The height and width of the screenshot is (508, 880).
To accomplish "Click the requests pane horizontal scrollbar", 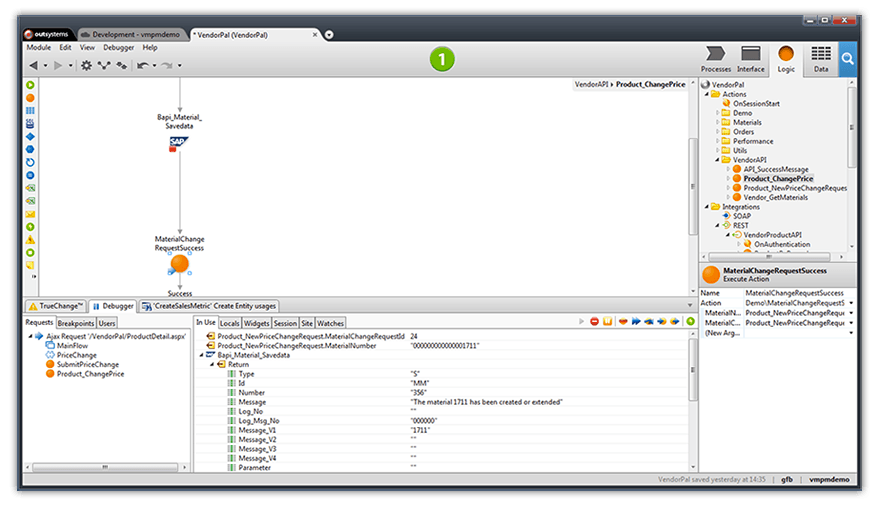I will 105,467.
